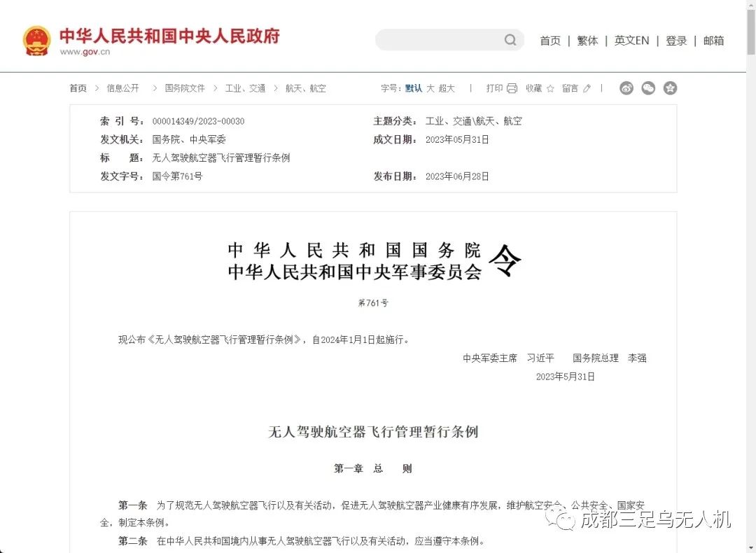756x553 pixels.
Task: Click the search magnifier icon
Action: coord(510,40)
